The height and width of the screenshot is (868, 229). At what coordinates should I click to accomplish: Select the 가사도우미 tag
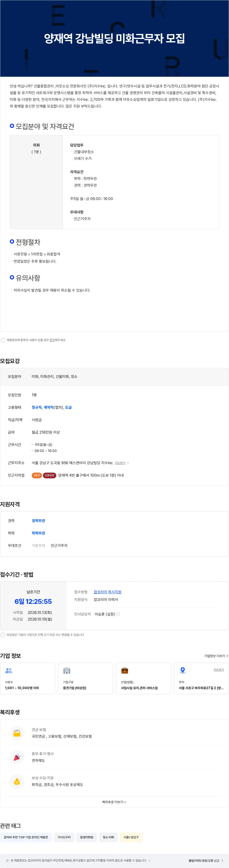[x=64, y=837]
